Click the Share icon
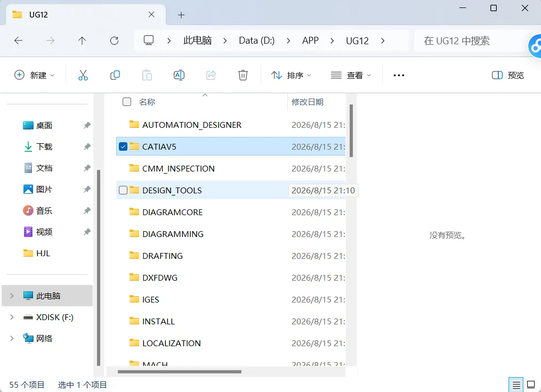The image size is (541, 392). (x=211, y=75)
